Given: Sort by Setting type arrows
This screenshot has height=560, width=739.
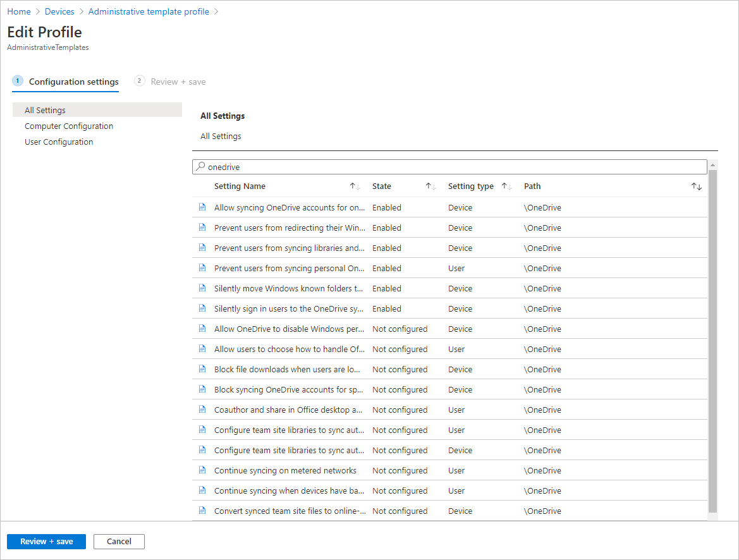Looking at the screenshot, I should pyautogui.click(x=506, y=186).
